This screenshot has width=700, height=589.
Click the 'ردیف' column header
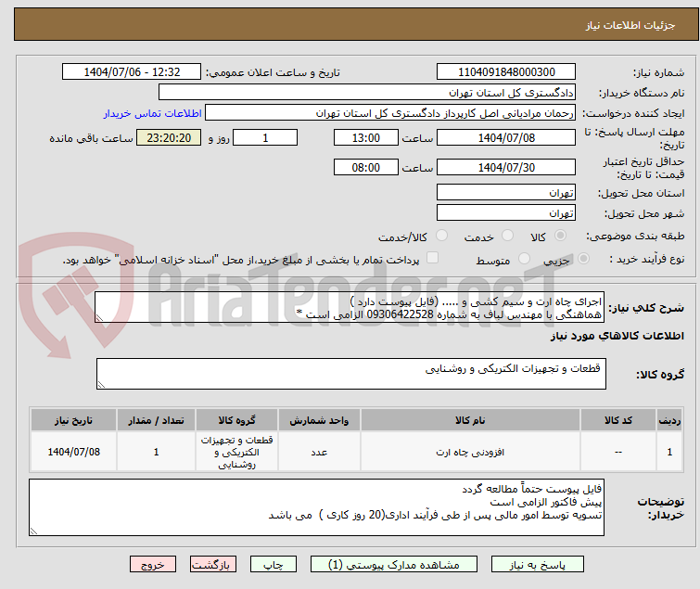coord(669,420)
